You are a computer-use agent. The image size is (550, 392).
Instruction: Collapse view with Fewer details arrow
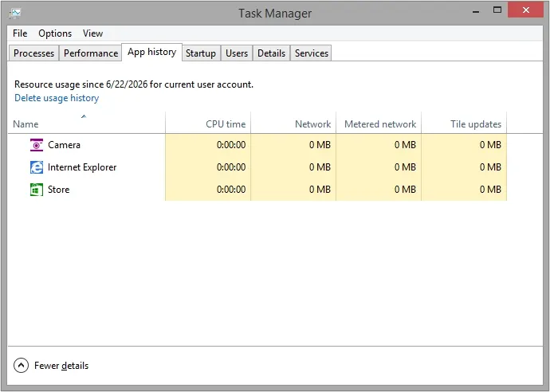21,366
